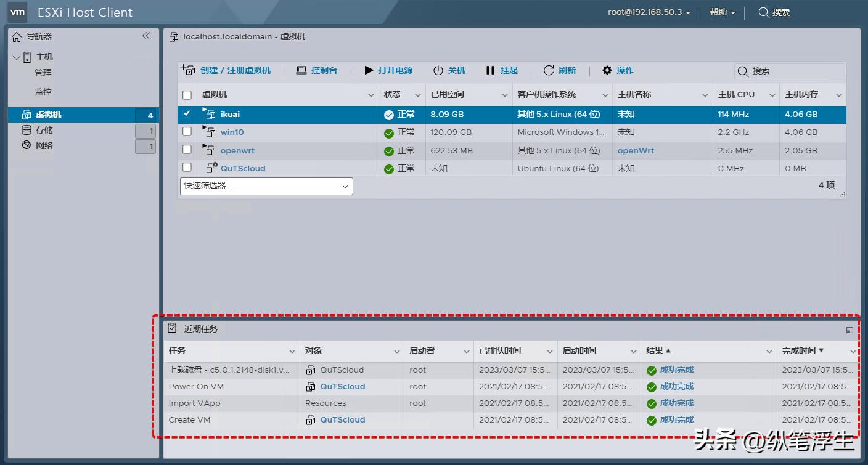Click the VM list search field
This screenshot has height=465, width=868.
(795, 71)
